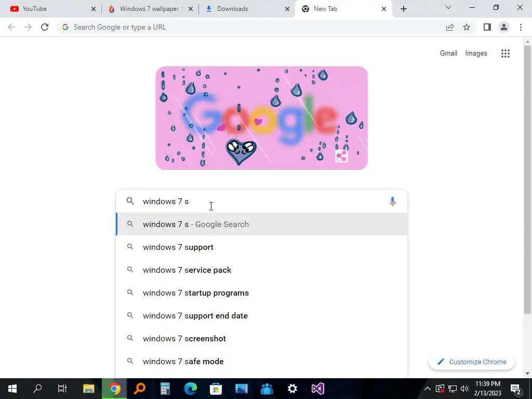Close the Downloads tab
Viewport: 532px width, 399px height.
tap(287, 9)
